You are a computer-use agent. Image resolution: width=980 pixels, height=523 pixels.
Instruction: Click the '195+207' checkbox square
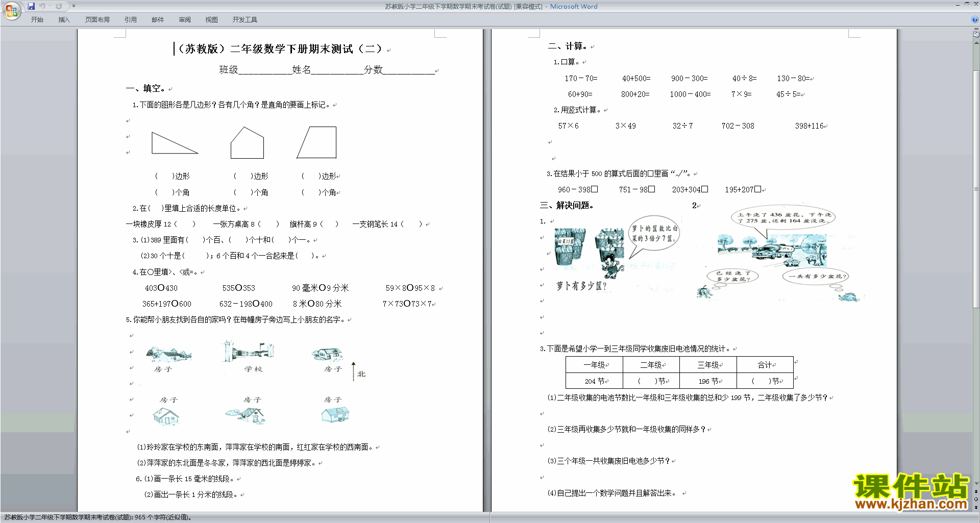click(757, 189)
